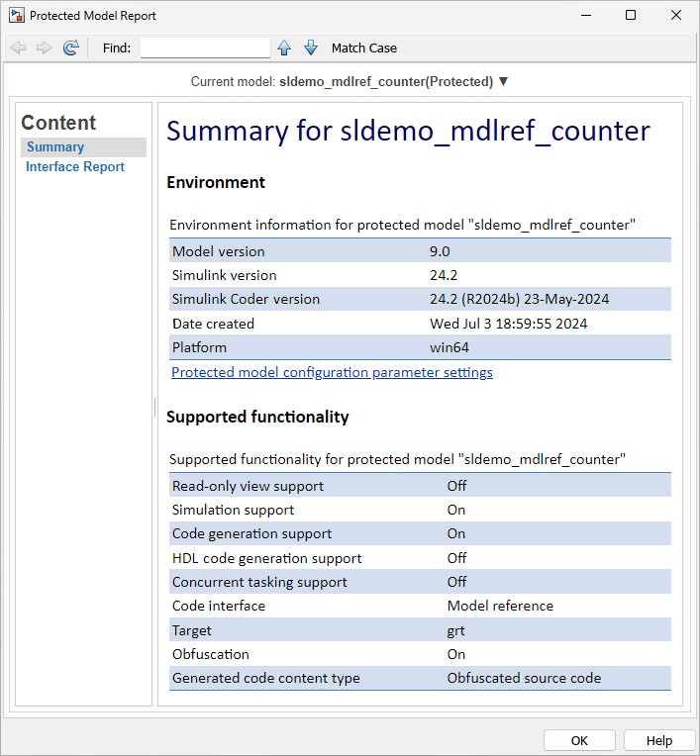
Task: Click the 'Date created' row label
Action: coord(213,324)
